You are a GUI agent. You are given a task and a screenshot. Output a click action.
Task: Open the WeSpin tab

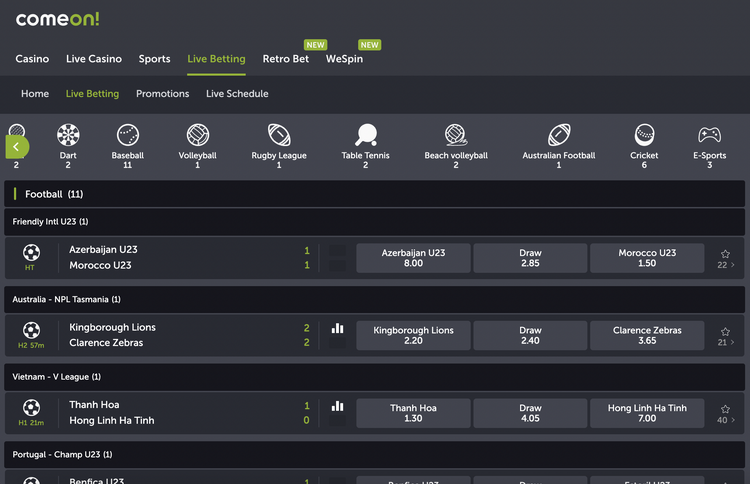coord(344,59)
